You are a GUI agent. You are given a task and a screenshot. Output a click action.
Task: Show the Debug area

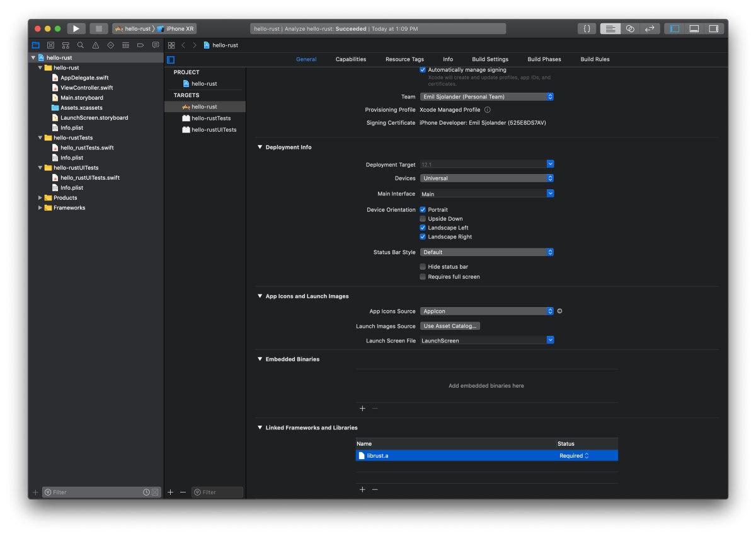pyautogui.click(x=694, y=28)
